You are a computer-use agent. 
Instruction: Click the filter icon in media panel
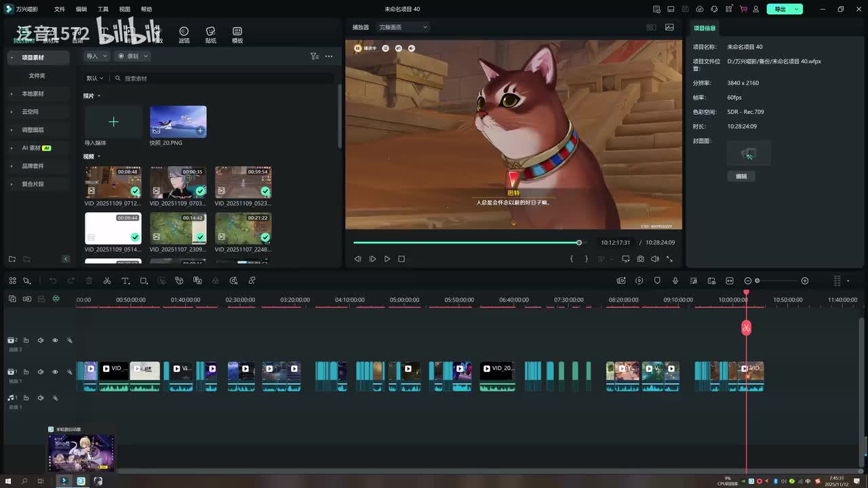click(314, 56)
